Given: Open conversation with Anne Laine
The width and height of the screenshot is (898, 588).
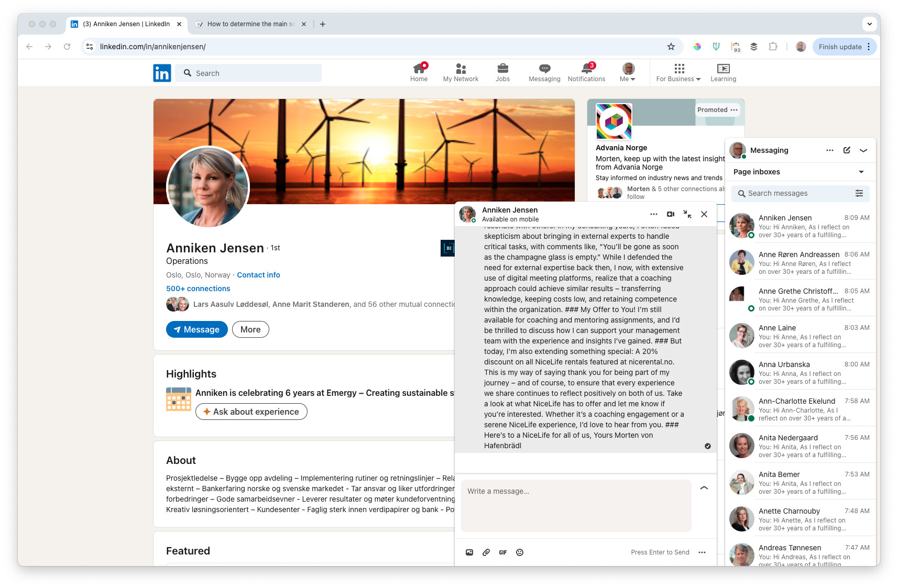Looking at the screenshot, I should (801, 335).
